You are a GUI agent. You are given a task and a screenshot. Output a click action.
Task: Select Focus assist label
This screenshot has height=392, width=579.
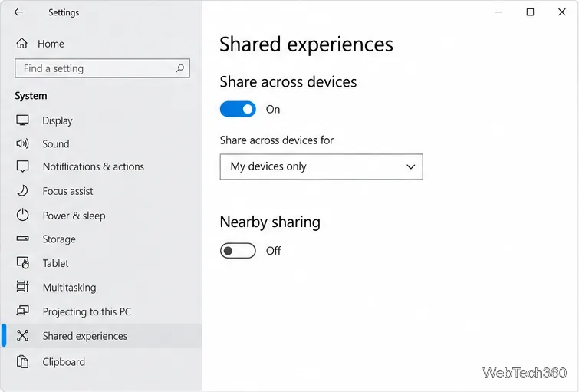pyautogui.click(x=68, y=191)
